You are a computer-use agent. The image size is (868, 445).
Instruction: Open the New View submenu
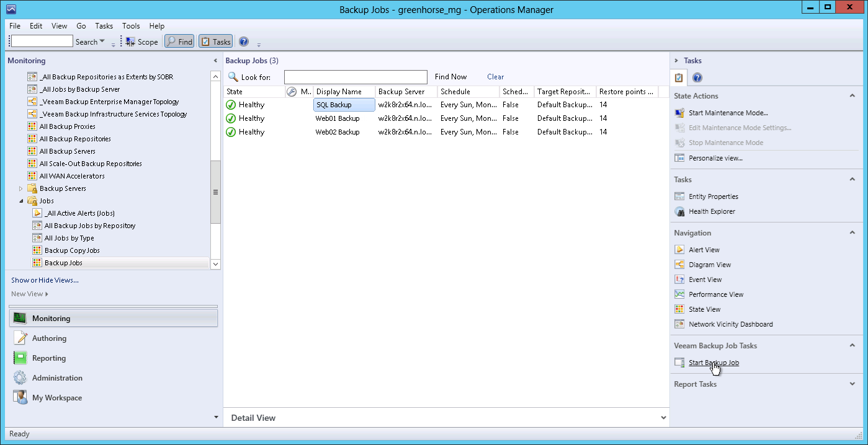point(30,294)
